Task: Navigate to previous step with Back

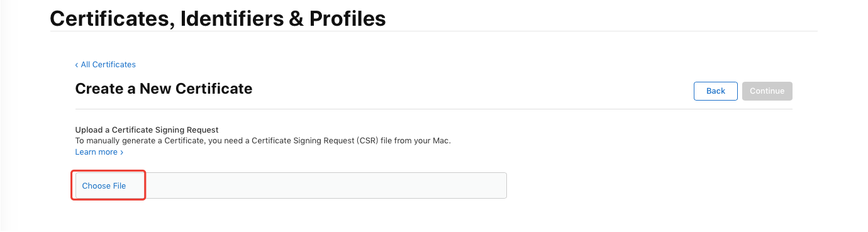Action: pos(716,91)
